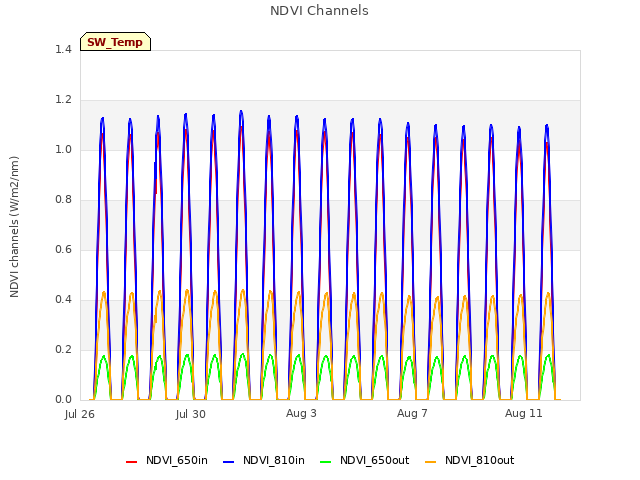Click the y-axis title NDVI channels (W/m2/nm)
This screenshot has height=480, width=640.
(x=14, y=227)
